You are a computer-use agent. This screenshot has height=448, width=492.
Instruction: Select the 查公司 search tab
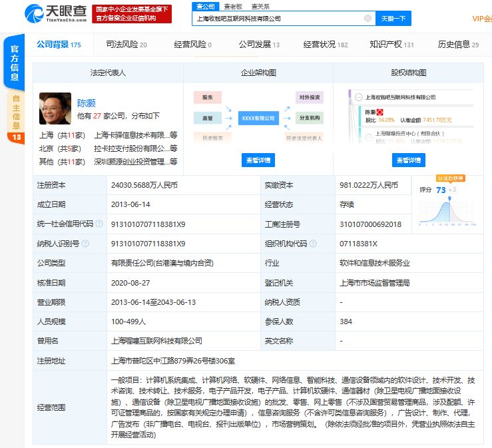[x=206, y=6]
